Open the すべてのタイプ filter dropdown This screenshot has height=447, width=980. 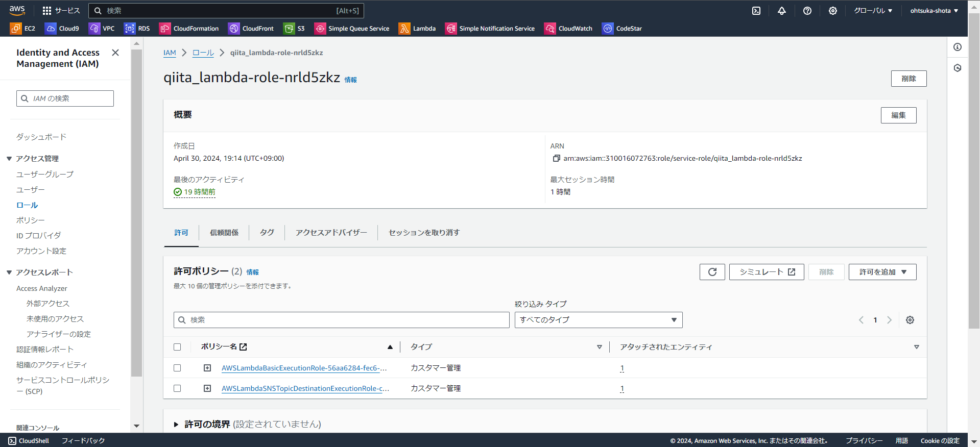(599, 320)
